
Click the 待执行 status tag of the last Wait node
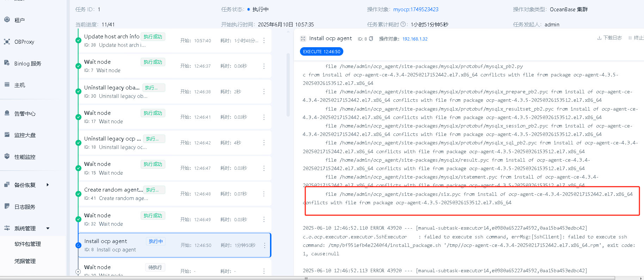coord(155,267)
